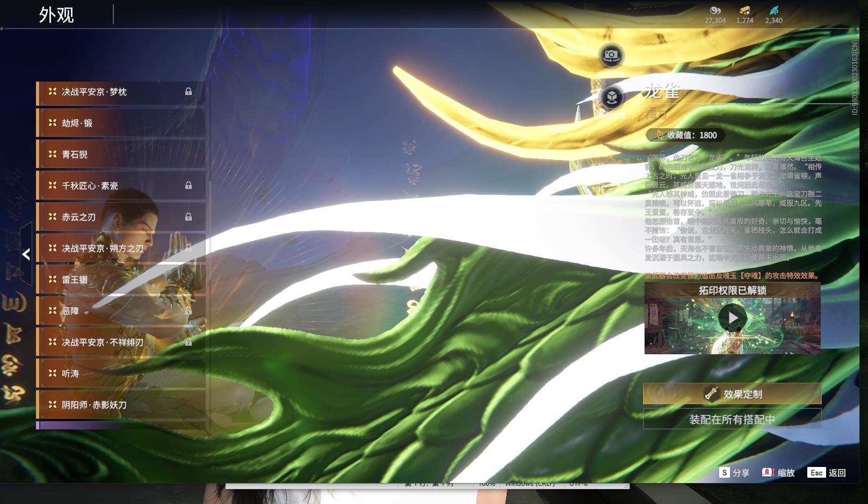Click the lock icon on 决战平安京·梦枕
Viewport: 868px width, 504px height.
tap(189, 92)
